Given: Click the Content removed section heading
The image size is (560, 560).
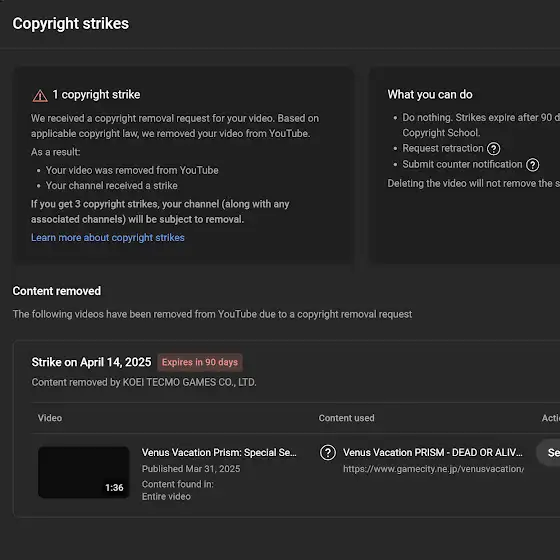Looking at the screenshot, I should point(57,291).
